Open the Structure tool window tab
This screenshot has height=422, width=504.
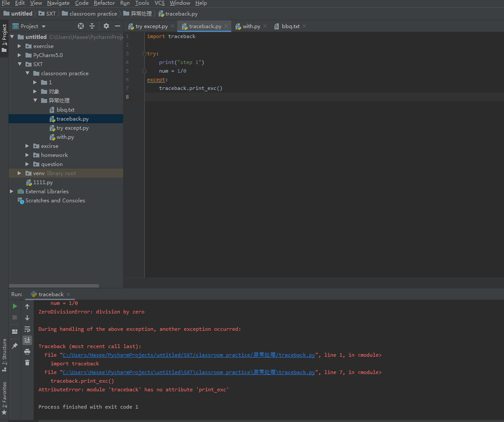click(x=4, y=355)
